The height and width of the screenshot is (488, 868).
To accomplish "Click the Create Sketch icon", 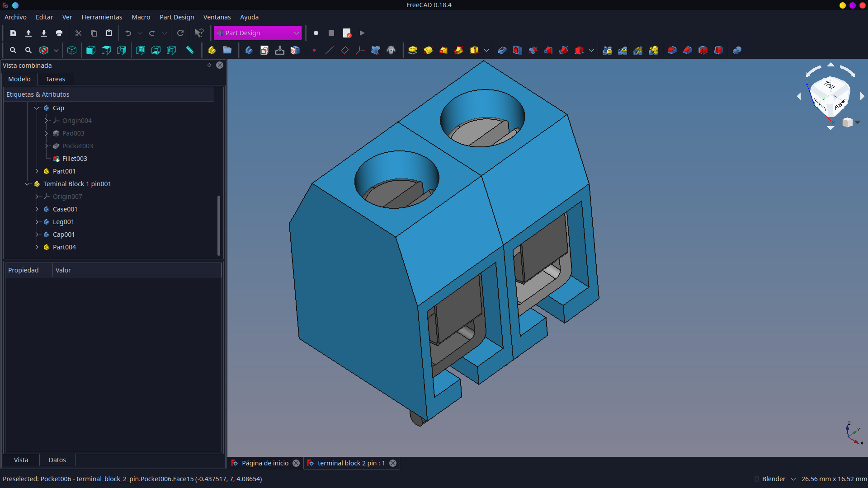I will click(264, 50).
